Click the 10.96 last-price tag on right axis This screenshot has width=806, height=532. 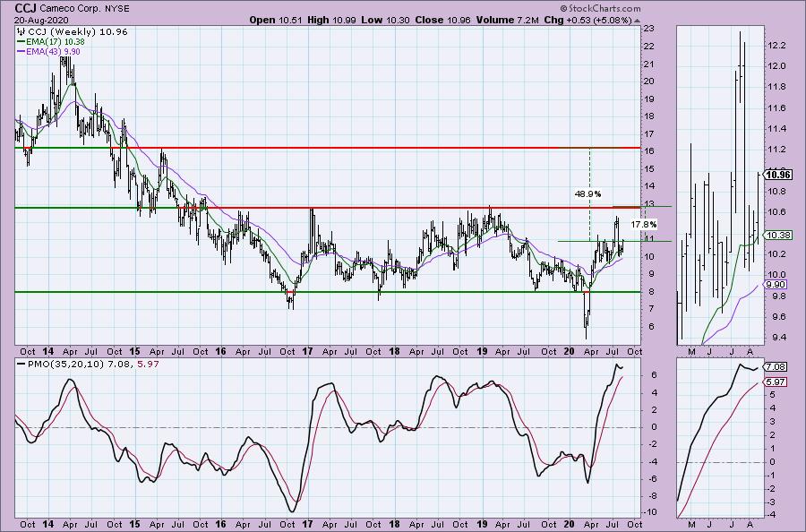(x=778, y=175)
